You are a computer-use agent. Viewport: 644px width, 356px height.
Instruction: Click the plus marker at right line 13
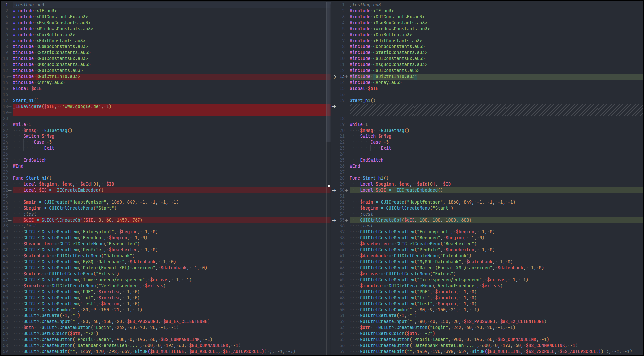(347, 77)
